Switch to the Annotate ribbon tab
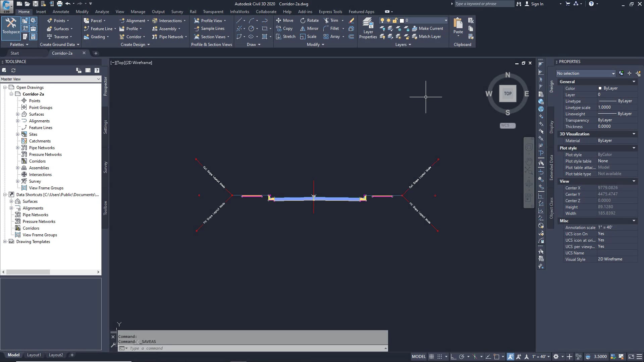Image resolution: width=644 pixels, height=362 pixels. (x=61, y=11)
